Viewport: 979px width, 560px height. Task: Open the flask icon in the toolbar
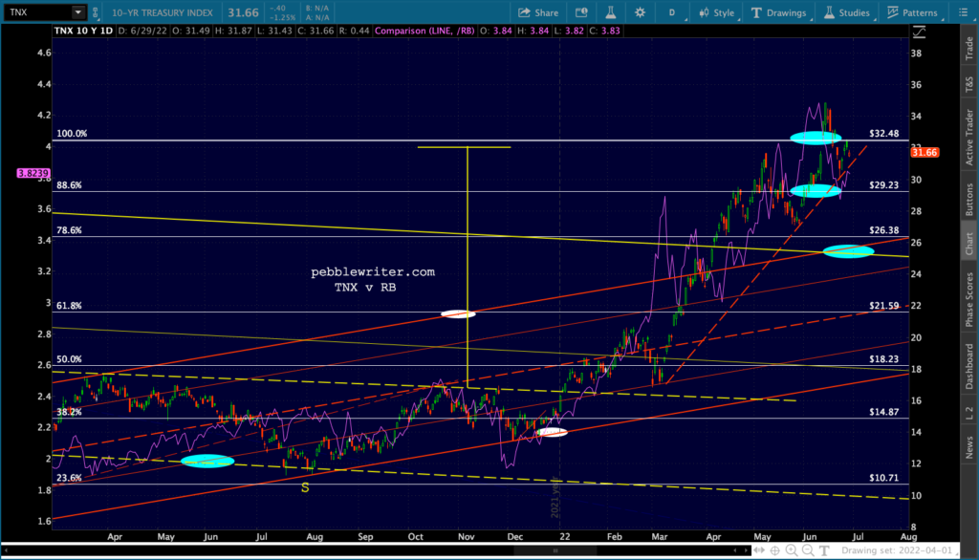click(611, 12)
